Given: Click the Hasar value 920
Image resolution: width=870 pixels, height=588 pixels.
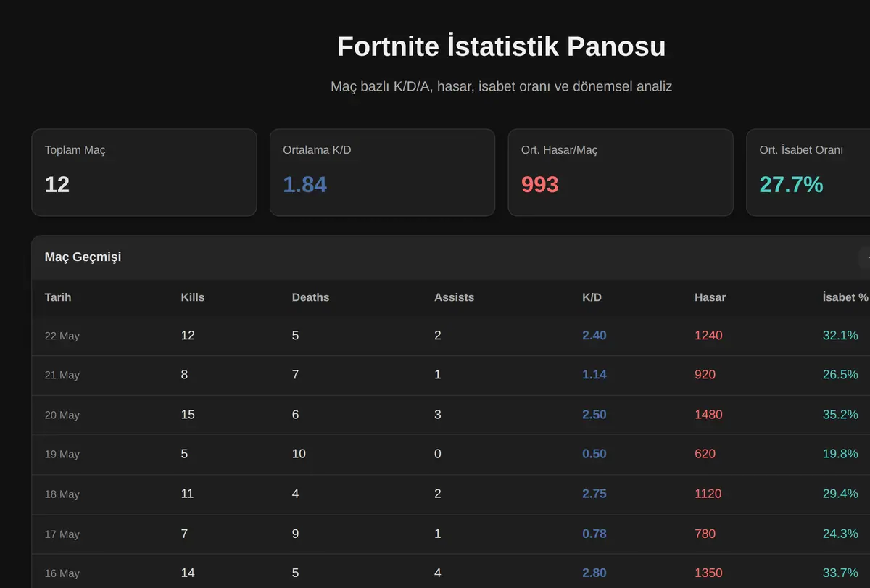Looking at the screenshot, I should (705, 375).
